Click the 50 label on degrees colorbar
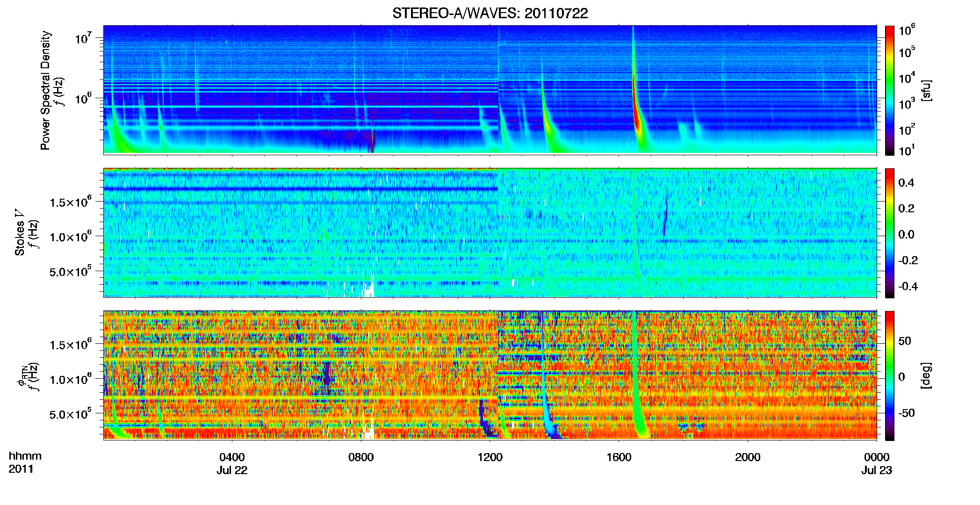 tap(905, 341)
